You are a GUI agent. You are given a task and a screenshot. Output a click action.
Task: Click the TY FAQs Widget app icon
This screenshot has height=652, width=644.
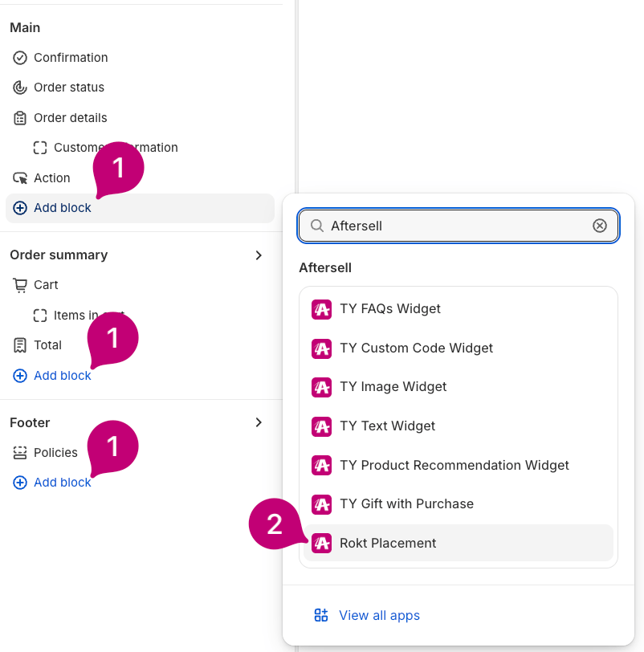[x=321, y=309]
